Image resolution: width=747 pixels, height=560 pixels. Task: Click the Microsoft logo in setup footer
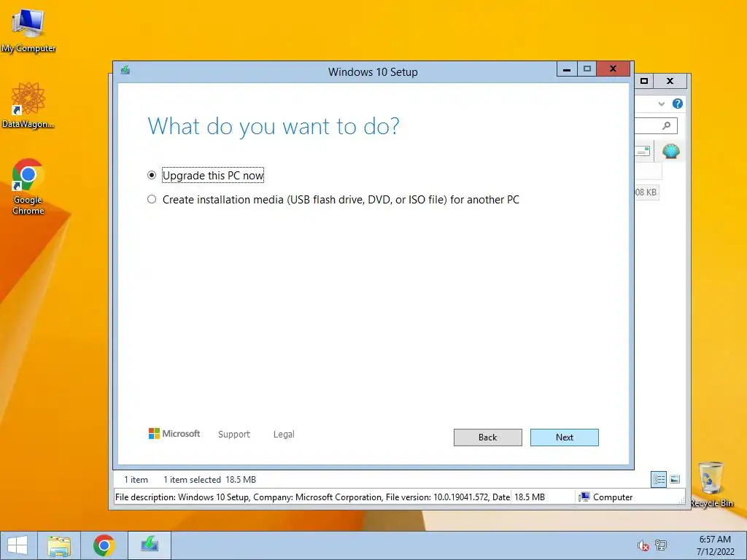point(174,434)
